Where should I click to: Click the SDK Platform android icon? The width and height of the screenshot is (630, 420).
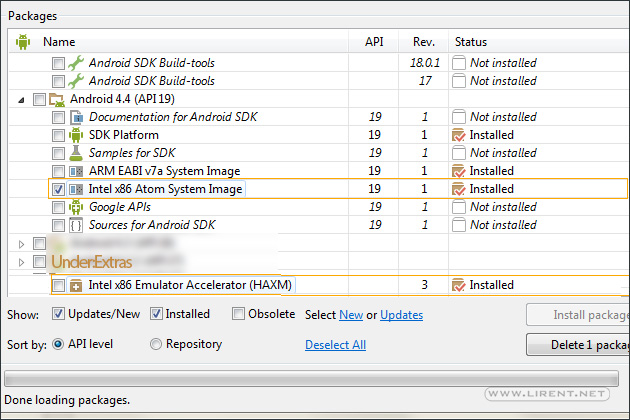point(76,135)
